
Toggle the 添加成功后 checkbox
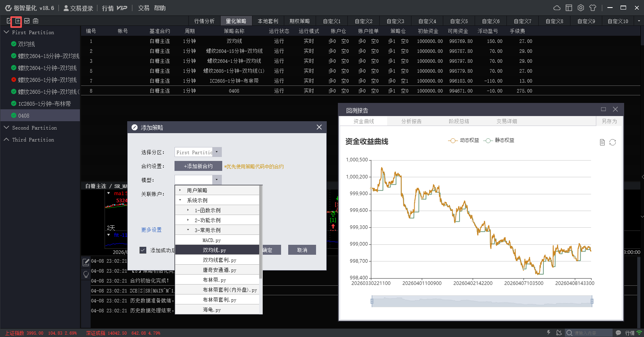click(143, 250)
